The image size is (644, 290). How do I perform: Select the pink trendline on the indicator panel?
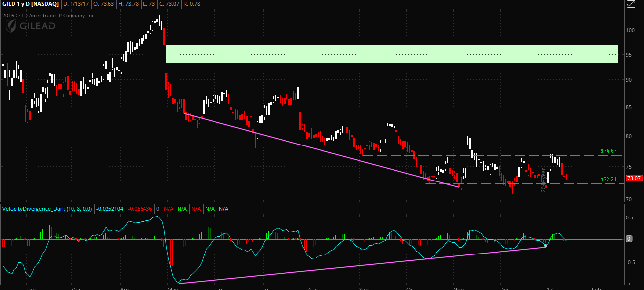click(362, 265)
